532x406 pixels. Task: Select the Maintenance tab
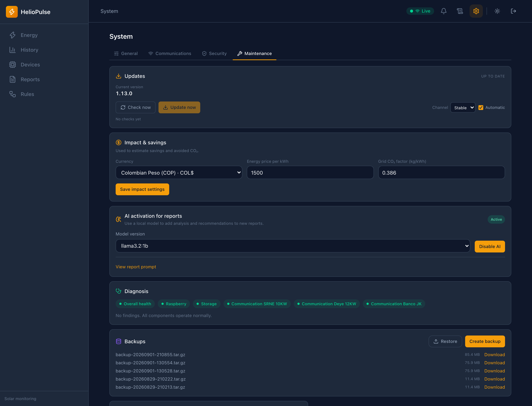255,53
